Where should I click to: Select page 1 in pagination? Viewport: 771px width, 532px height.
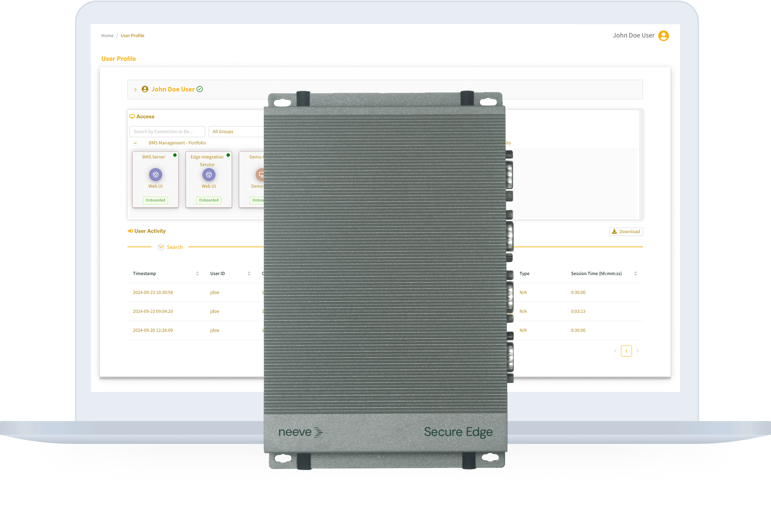626,351
